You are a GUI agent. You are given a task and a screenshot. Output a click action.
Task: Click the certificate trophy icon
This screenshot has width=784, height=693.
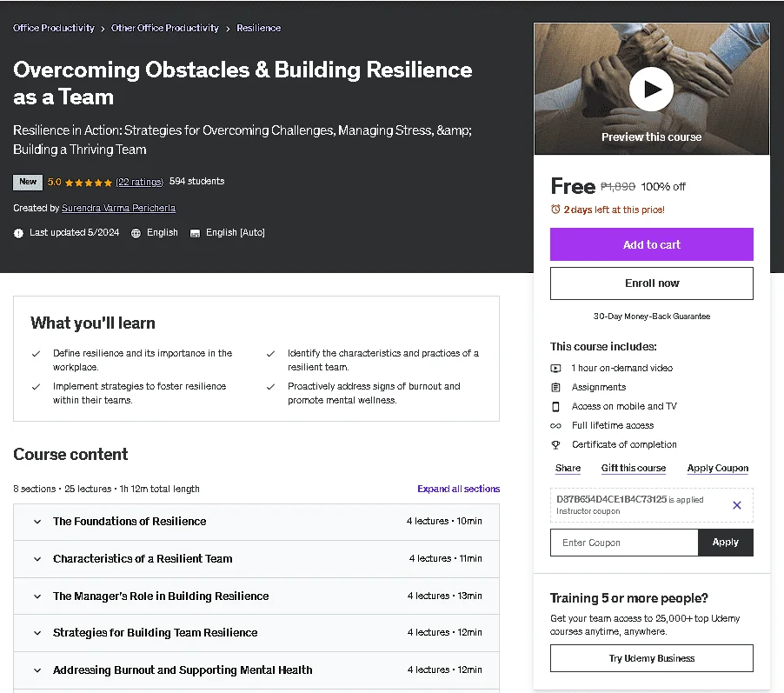point(555,445)
